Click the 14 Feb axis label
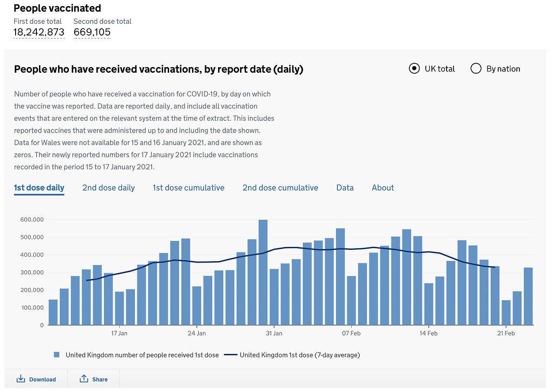 (x=428, y=333)
